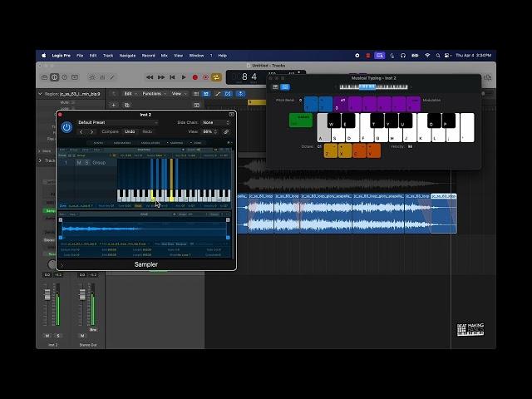Play note with the W black key
The image size is (532, 399).
(334, 121)
